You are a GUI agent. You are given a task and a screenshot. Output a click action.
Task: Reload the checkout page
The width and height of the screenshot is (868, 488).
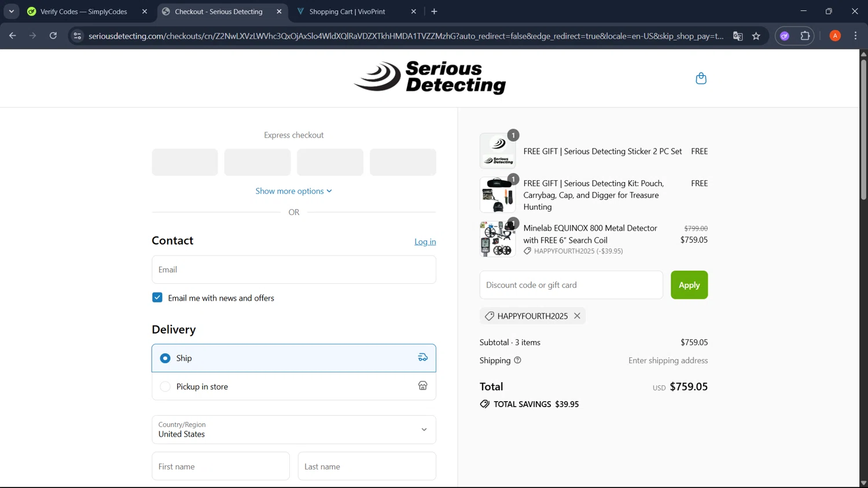point(53,36)
